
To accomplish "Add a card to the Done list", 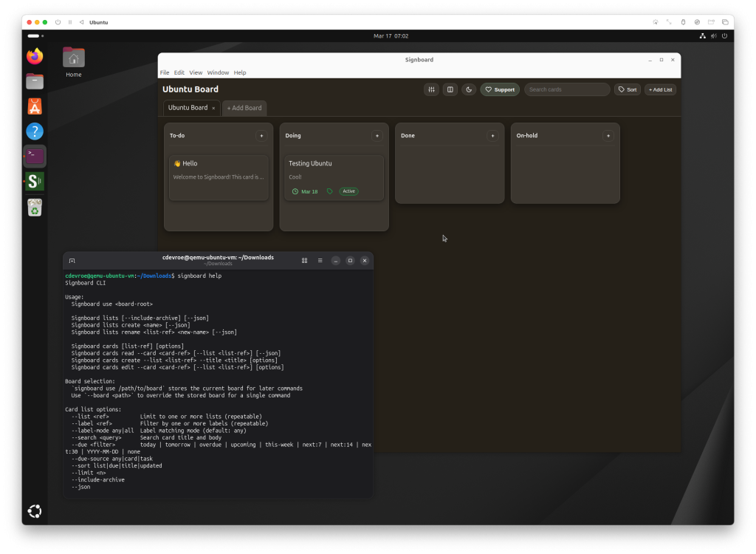I will tap(492, 136).
